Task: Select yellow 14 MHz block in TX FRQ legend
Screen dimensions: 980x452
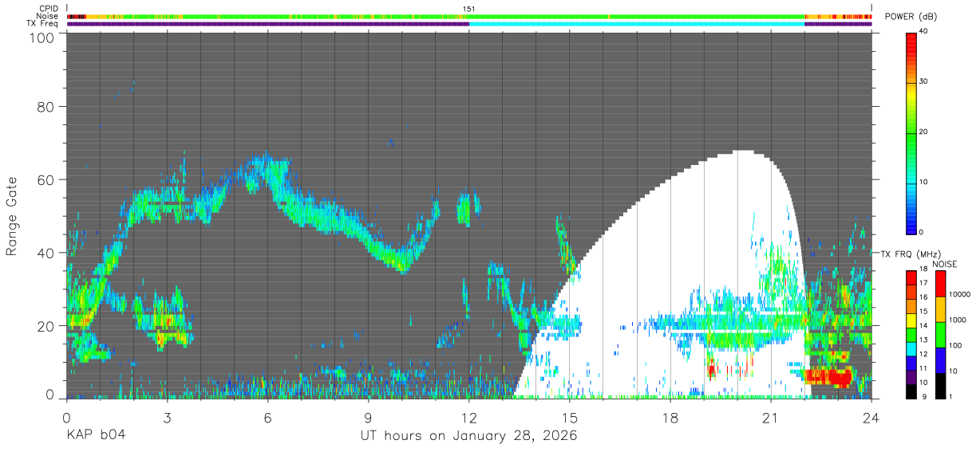Action: [911, 321]
